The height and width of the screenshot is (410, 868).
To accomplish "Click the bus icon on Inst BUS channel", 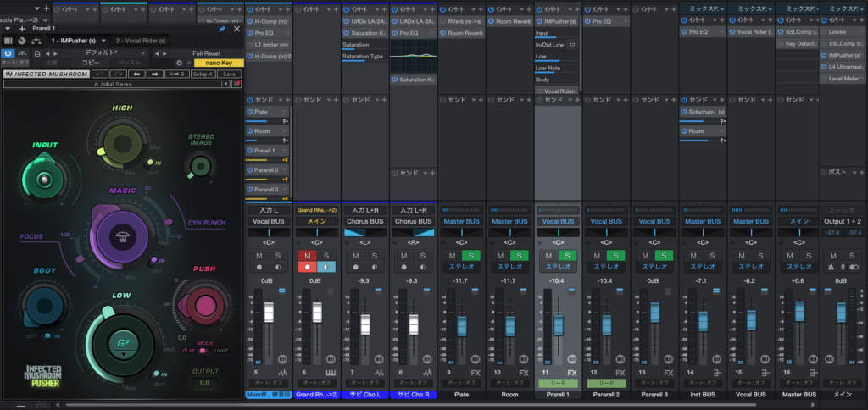I will (x=717, y=373).
